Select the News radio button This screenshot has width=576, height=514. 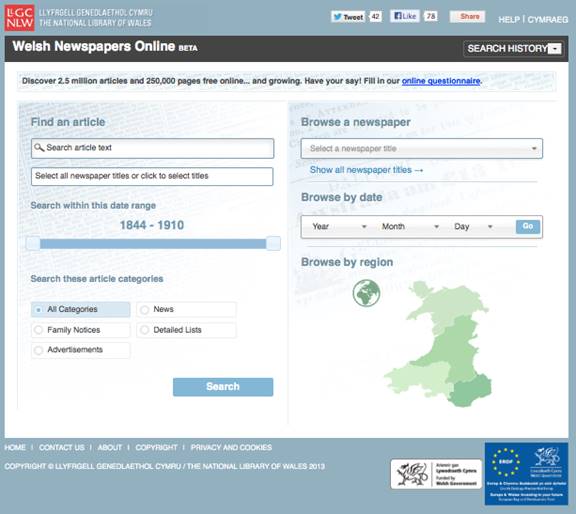[x=144, y=310]
